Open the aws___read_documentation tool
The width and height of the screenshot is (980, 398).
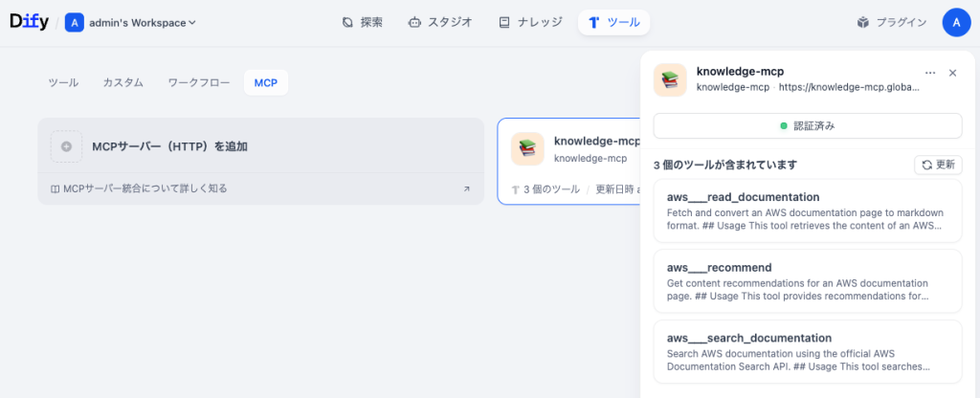tap(808, 211)
